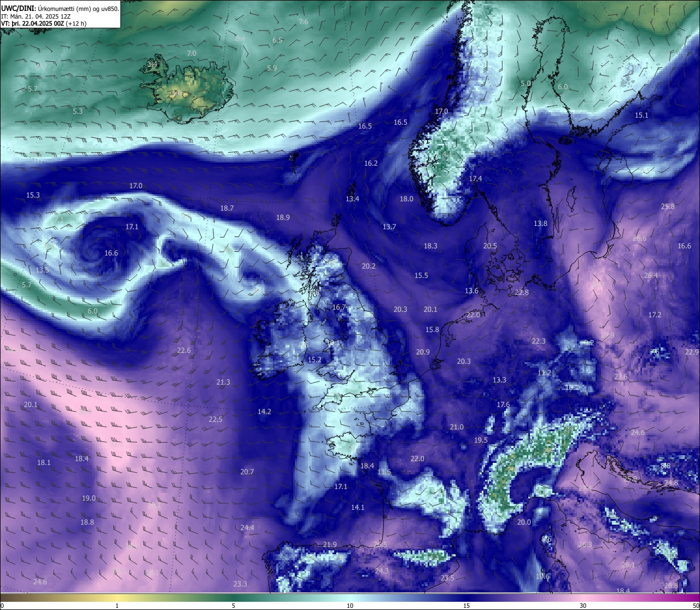This screenshot has height=610, width=700.
Task: Click the map value 13.7
Action: (x=389, y=226)
